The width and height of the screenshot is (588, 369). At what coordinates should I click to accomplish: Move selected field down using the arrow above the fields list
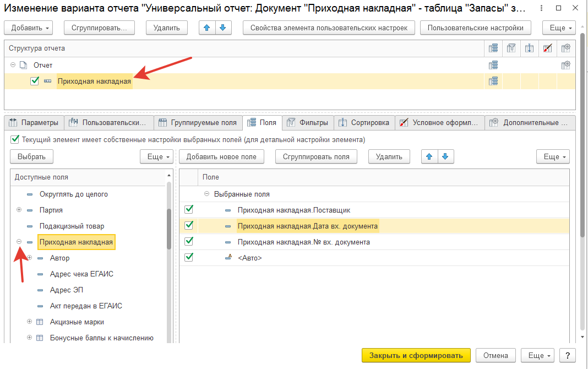tap(445, 157)
